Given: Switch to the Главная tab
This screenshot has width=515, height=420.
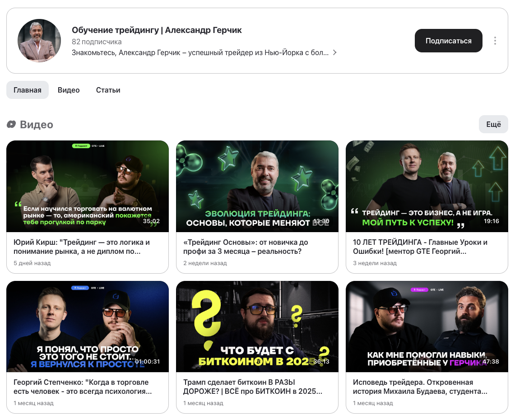Looking at the screenshot, I should tap(28, 90).
